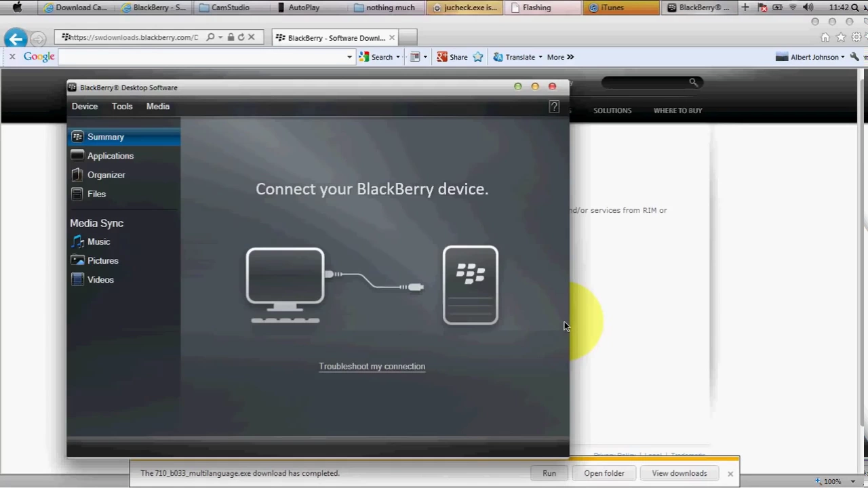
Task: Click Google toolbar Search button
Action: 376,57
